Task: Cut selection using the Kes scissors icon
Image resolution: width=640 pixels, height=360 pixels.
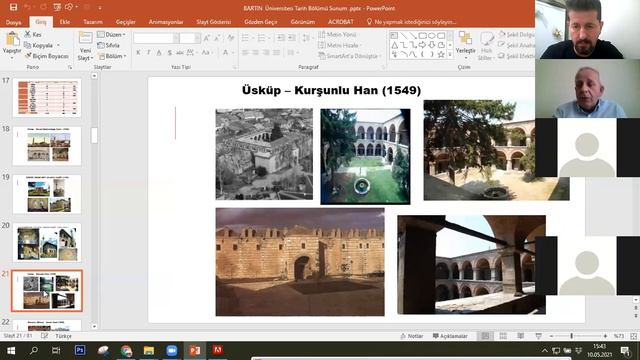Action: coord(28,34)
